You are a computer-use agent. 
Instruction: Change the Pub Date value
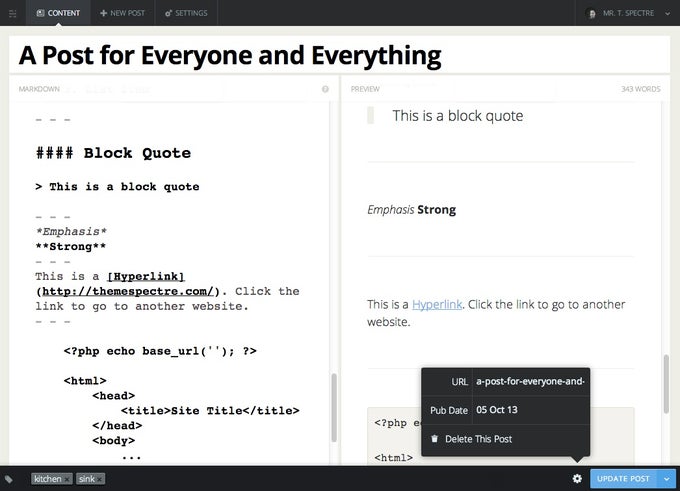[530, 410]
